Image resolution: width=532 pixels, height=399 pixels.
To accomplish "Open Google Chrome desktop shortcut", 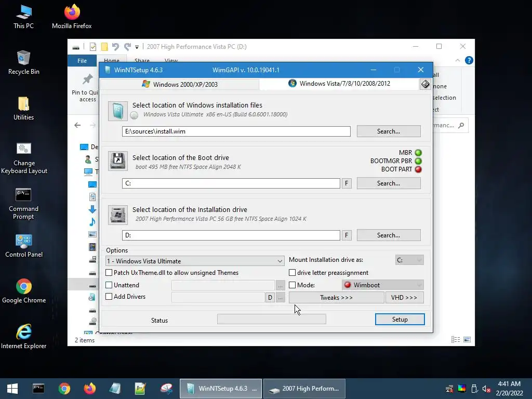I will coord(24,291).
